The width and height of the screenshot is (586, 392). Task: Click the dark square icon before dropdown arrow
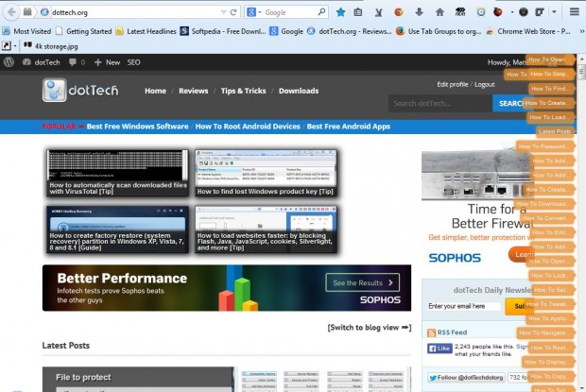point(540,12)
